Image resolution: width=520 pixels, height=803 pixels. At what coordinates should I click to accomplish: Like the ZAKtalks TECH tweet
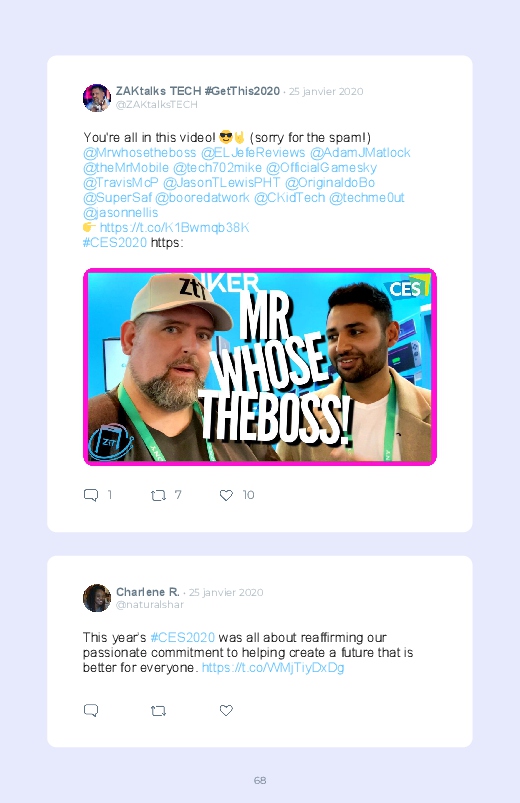(226, 495)
